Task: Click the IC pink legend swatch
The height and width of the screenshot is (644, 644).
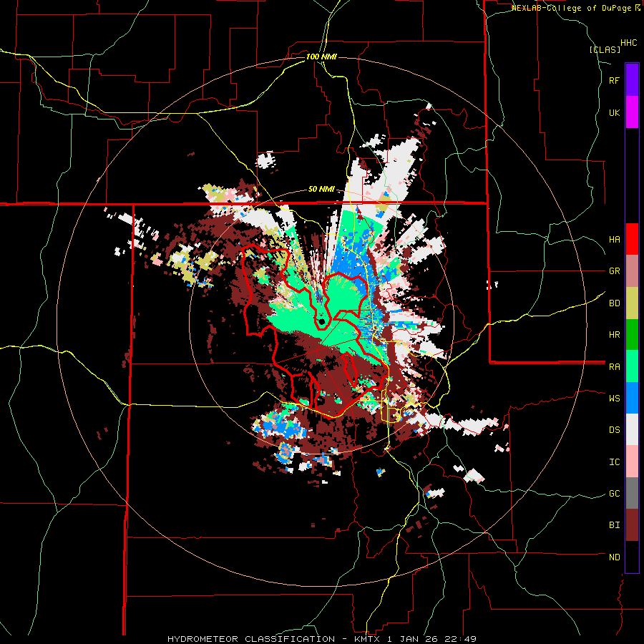Action: [x=632, y=462]
